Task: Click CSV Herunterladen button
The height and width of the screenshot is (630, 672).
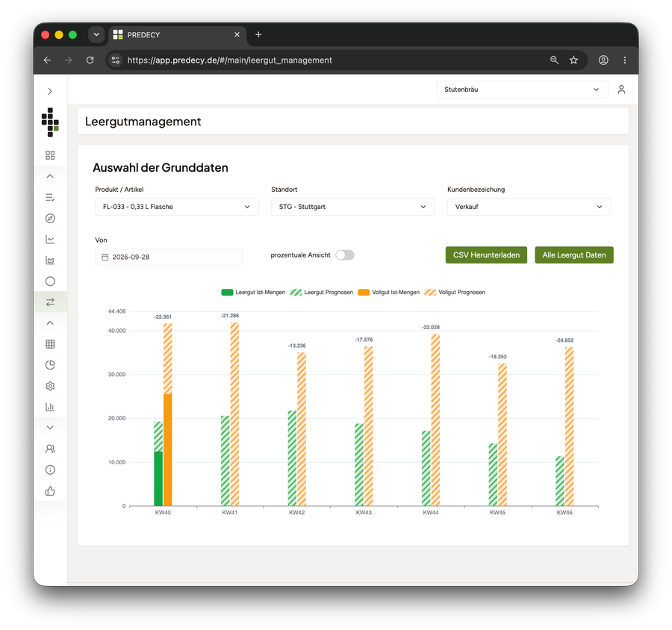Action: [486, 255]
